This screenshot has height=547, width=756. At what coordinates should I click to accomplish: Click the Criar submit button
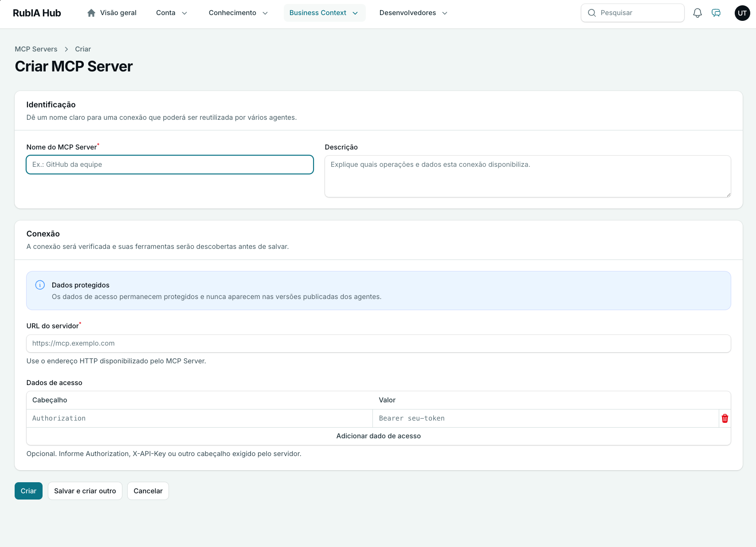(x=28, y=491)
